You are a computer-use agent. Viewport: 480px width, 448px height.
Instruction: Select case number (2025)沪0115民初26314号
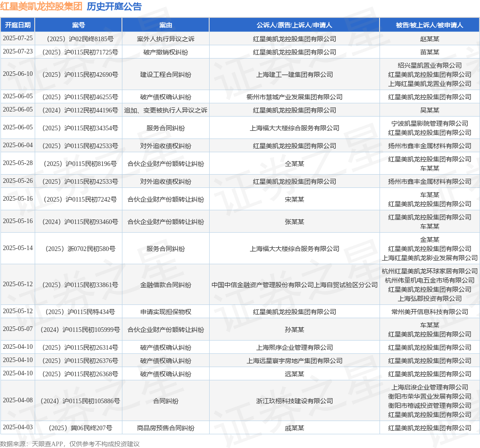click(79, 347)
